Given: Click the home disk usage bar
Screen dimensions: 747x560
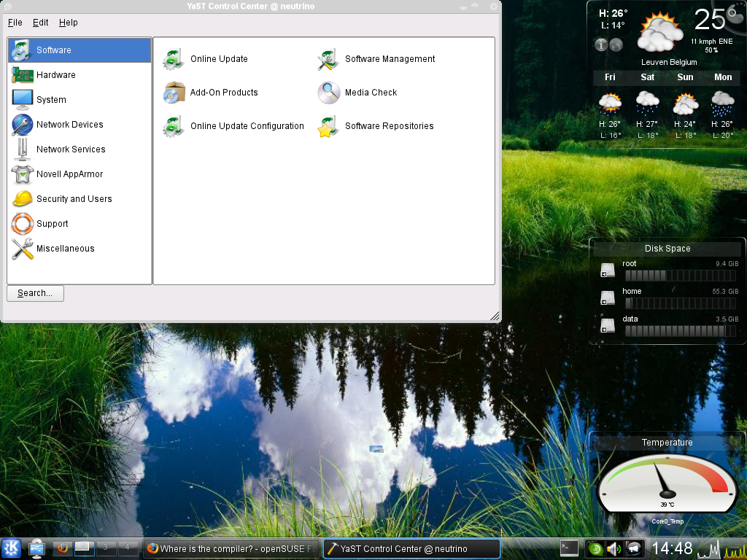Looking at the screenshot, I should click(680, 303).
